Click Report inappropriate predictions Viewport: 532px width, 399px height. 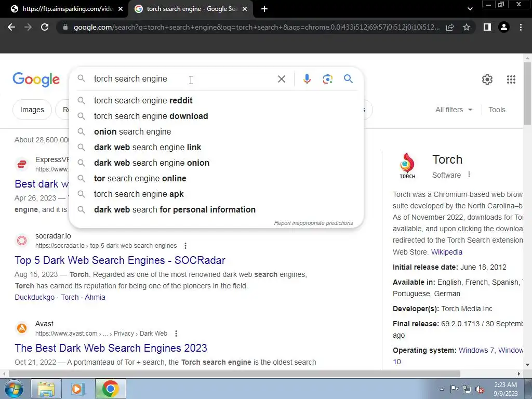pyautogui.click(x=313, y=223)
